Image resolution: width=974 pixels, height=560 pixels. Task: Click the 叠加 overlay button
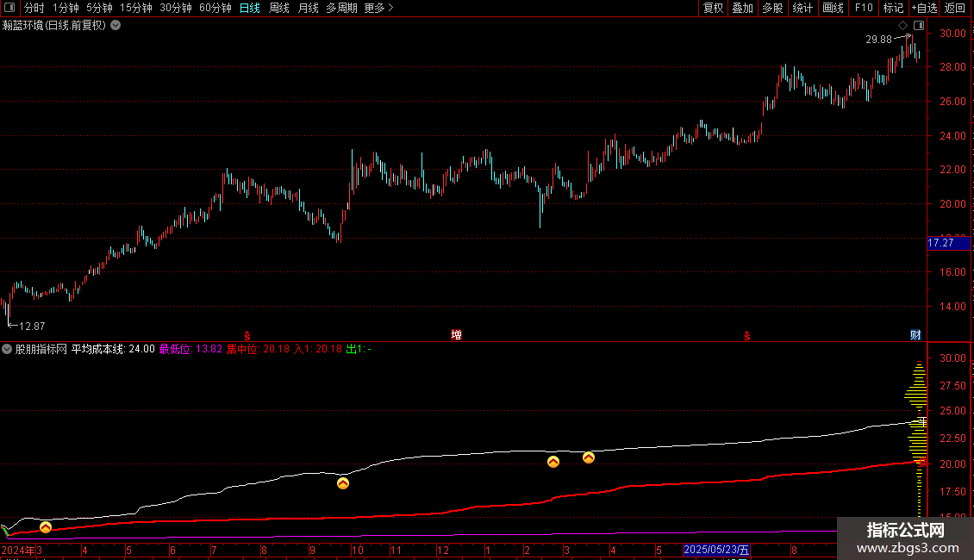(742, 8)
